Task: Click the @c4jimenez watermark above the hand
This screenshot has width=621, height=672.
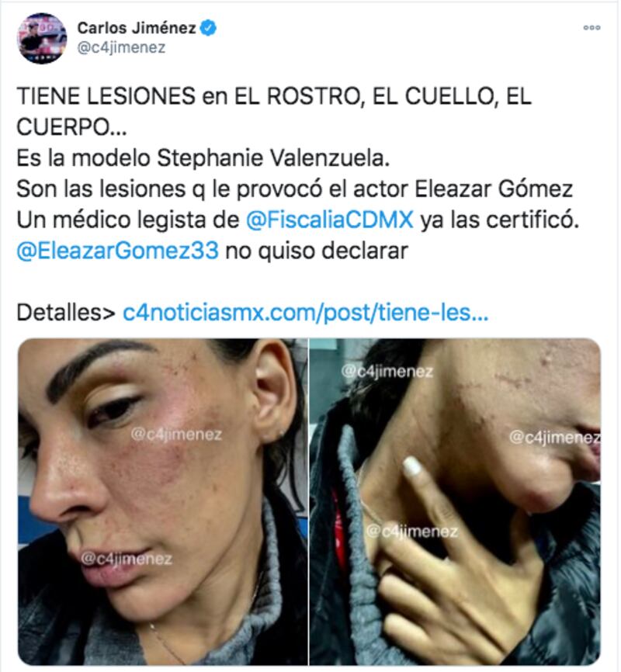Action: [x=412, y=532]
